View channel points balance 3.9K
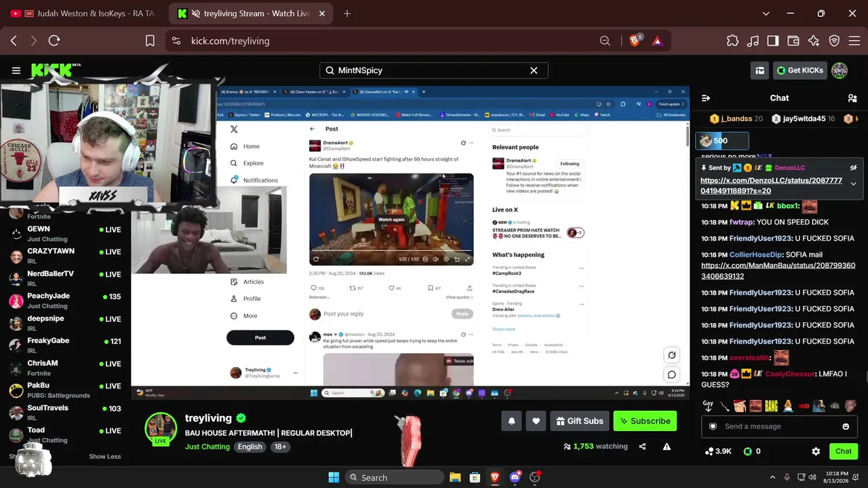 (x=718, y=451)
